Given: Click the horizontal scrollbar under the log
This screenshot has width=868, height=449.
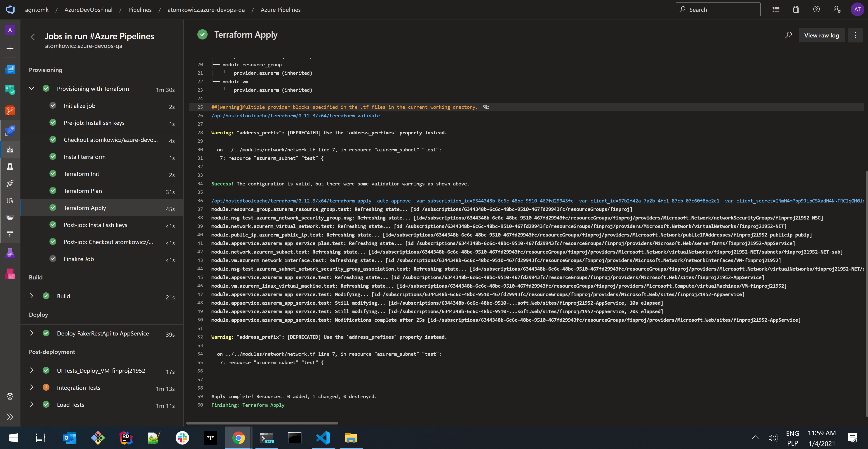Looking at the screenshot, I should (262, 423).
